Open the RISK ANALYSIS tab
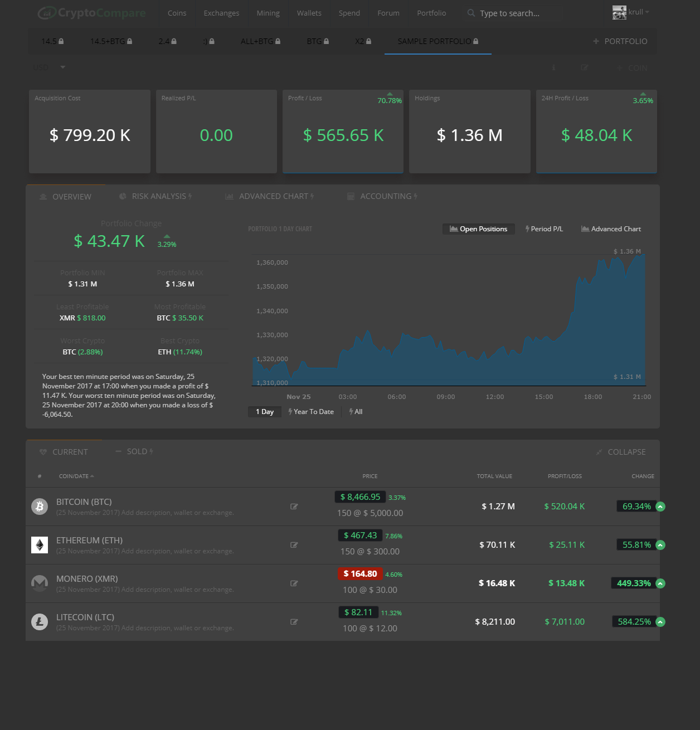Screen dimensions: 700x730 (155, 196)
